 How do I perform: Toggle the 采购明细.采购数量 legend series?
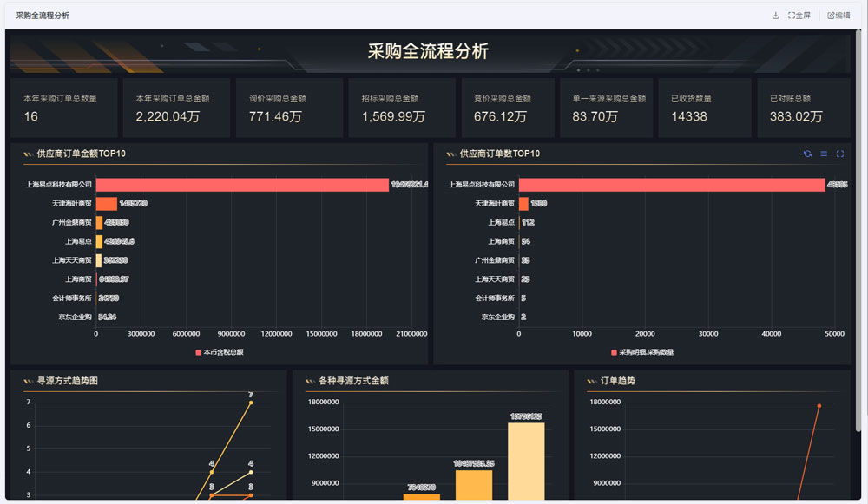(642, 352)
